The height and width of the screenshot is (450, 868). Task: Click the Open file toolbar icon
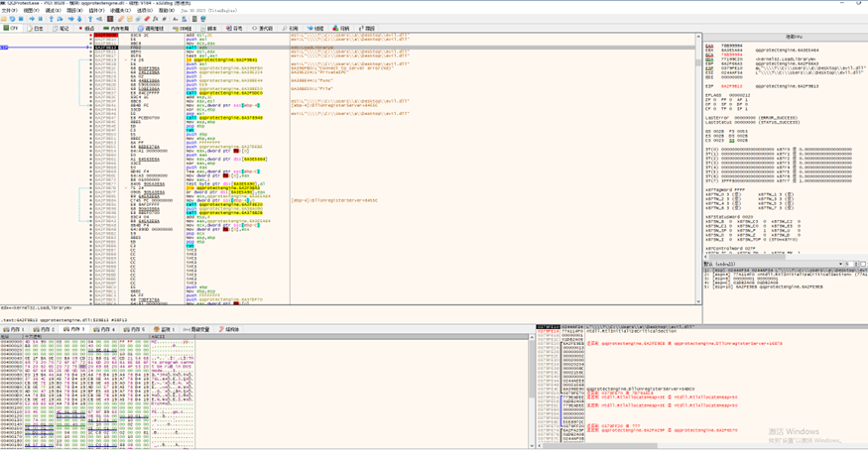pos(4,19)
